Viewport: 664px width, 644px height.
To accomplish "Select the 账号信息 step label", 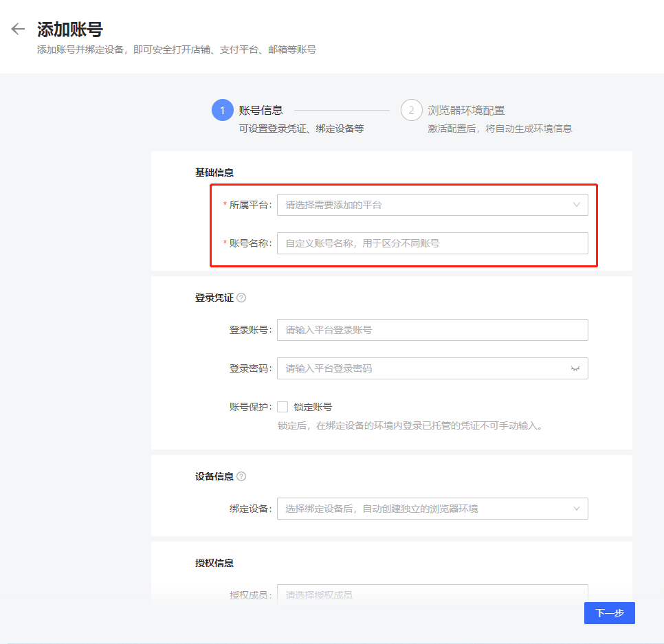I will pos(261,111).
